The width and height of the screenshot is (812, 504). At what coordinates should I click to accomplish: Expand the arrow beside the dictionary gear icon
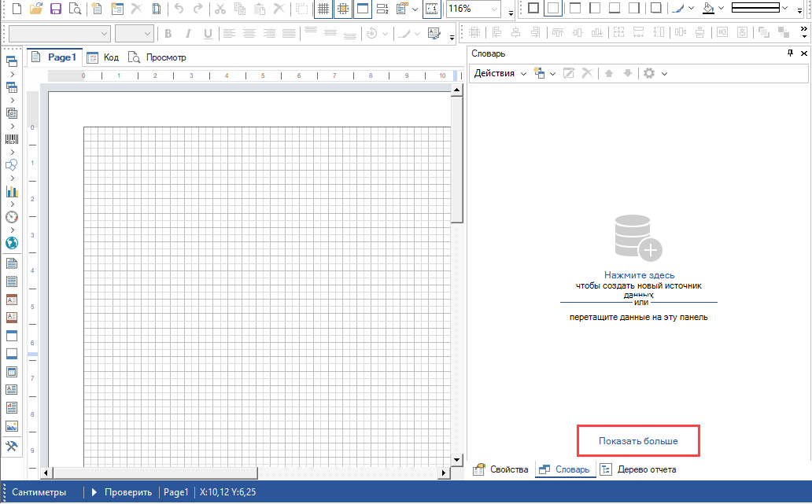click(664, 74)
